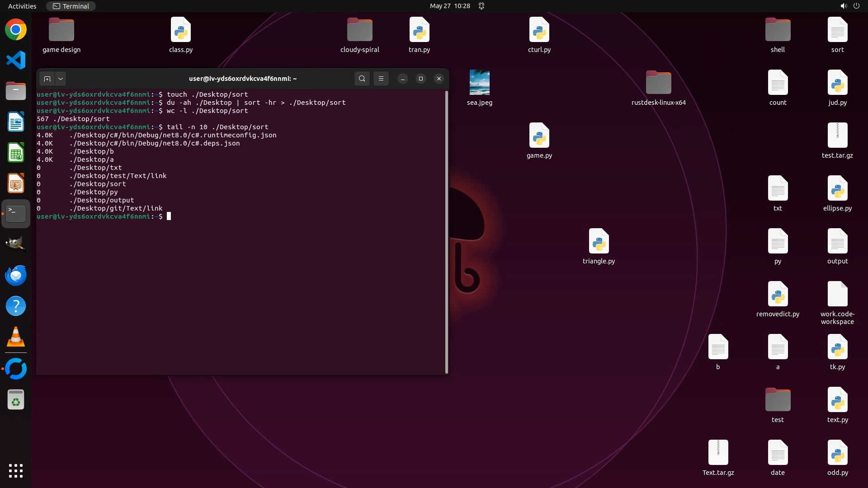This screenshot has height=488, width=868.
Task: Launch VLC media player
Action: 16,337
